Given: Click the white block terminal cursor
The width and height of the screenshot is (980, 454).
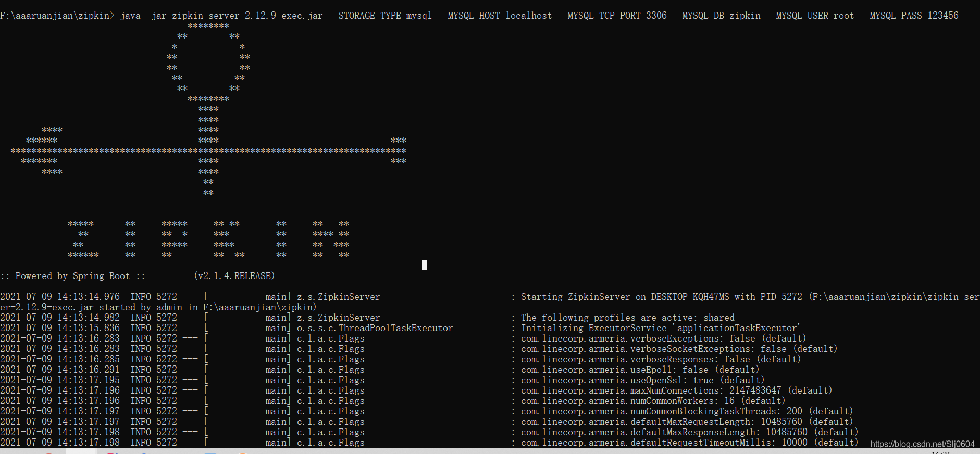Looking at the screenshot, I should (x=425, y=265).
